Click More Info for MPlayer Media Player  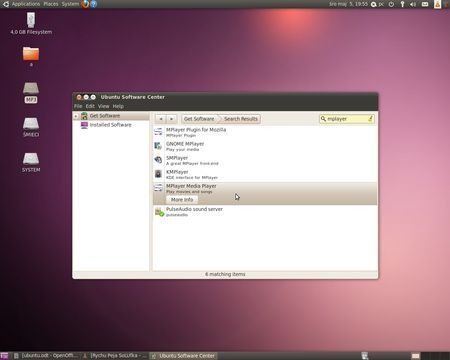182,199
